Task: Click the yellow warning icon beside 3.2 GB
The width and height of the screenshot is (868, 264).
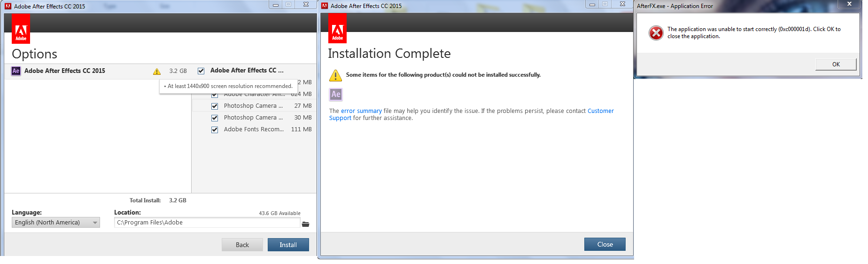Action: pos(157,72)
